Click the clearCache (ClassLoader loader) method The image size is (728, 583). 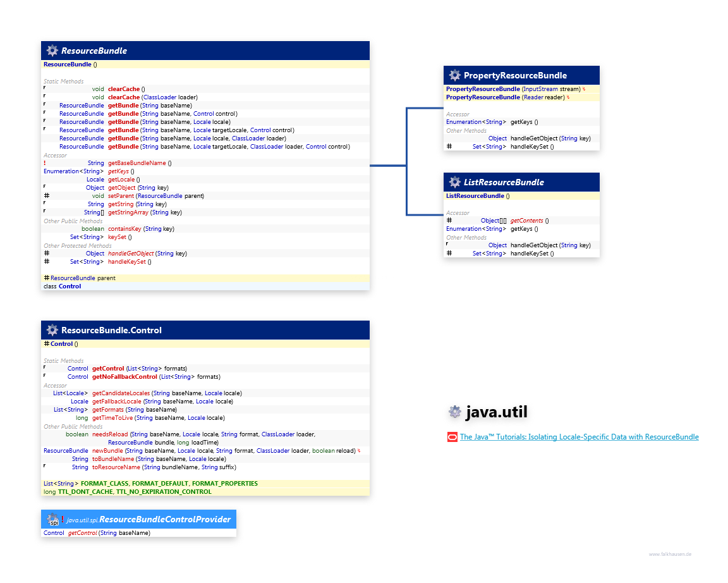pyautogui.click(x=124, y=97)
